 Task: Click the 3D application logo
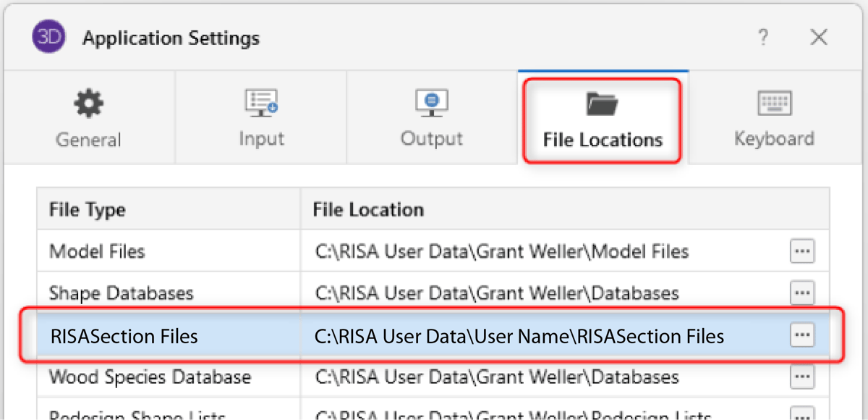[x=48, y=37]
